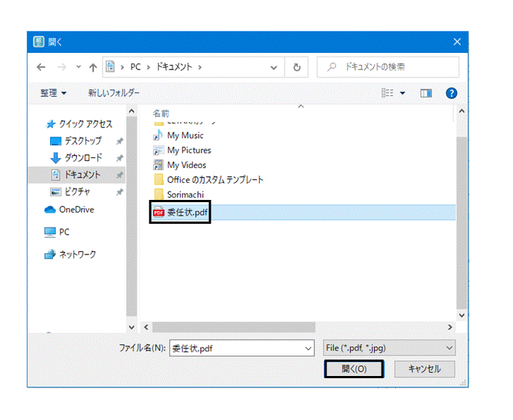Open the address bar history dropdown
The image size is (513, 420).
tap(273, 68)
